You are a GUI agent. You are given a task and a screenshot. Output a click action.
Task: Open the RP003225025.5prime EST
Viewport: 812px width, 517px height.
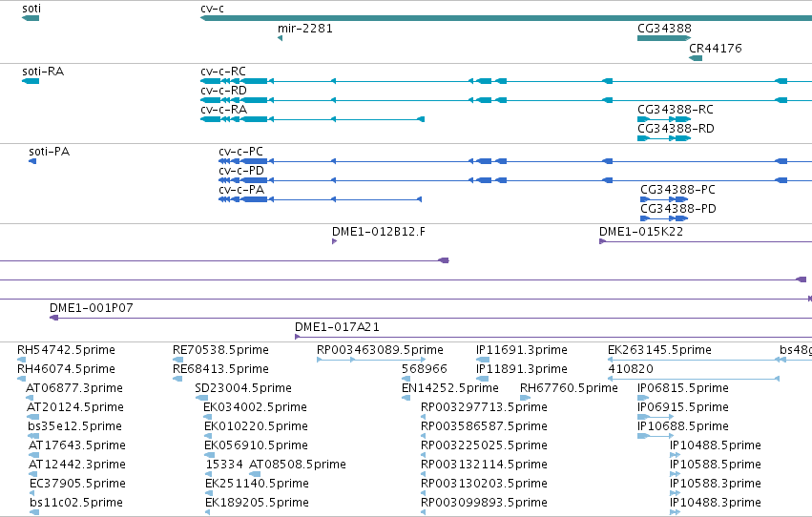click(424, 455)
